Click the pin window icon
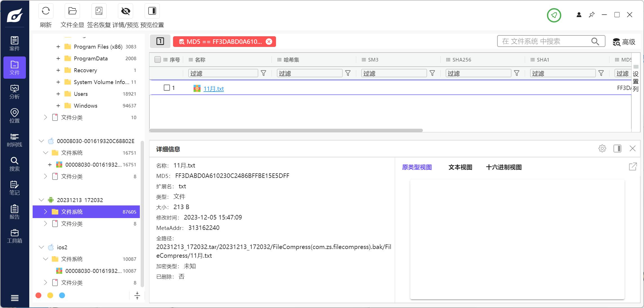The height and width of the screenshot is (308, 644). point(592,15)
